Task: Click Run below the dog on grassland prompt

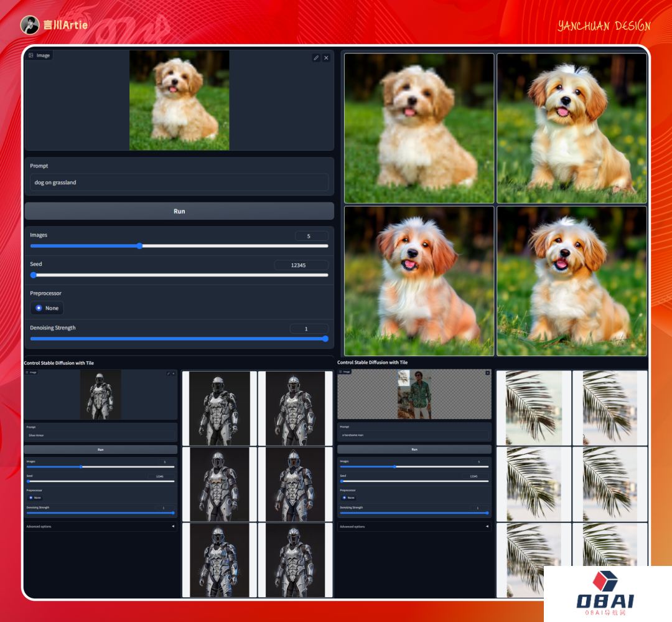Action: (179, 211)
